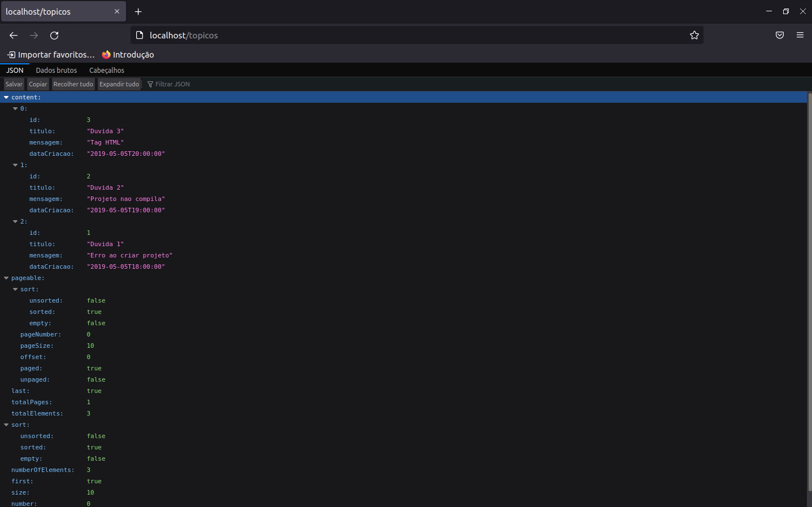Collapse the content item 0 node
This screenshot has height=507, width=812.
[15, 108]
